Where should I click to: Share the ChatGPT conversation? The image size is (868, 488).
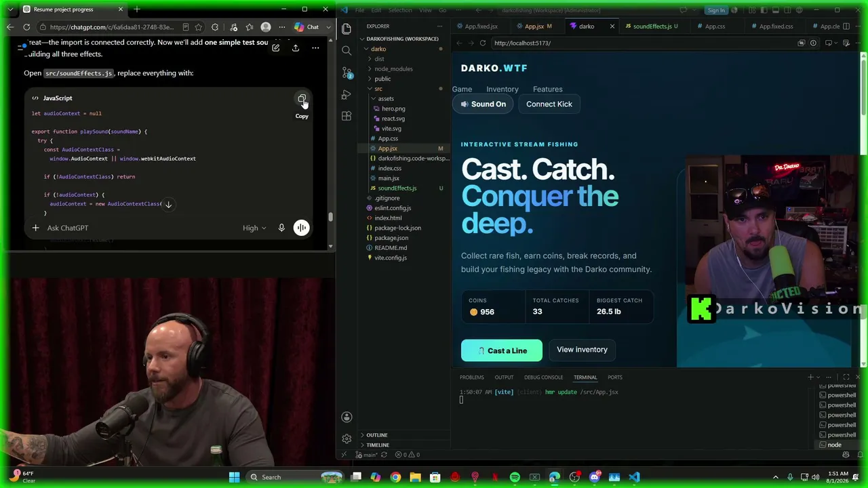pos(296,47)
